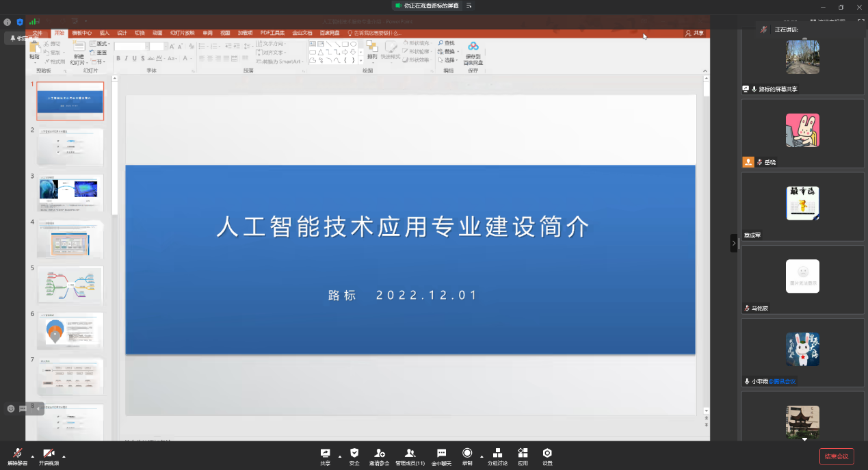Image resolution: width=868 pixels, height=470 pixels.
Task: Expand video options arrow beside 开启视频
Action: [64, 456]
